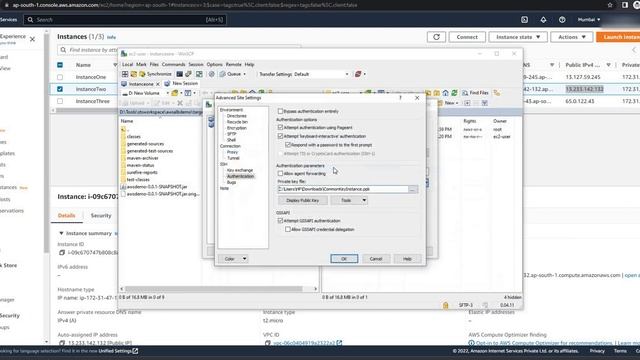Open the AWS Actions dropdown
Image resolution: width=640 pixels, height=360 pixels.
(571, 37)
